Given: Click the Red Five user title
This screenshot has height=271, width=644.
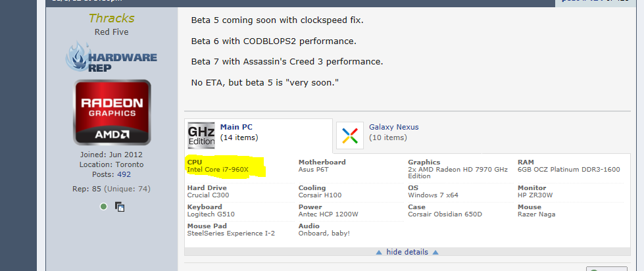Looking at the screenshot, I should 111,32.
